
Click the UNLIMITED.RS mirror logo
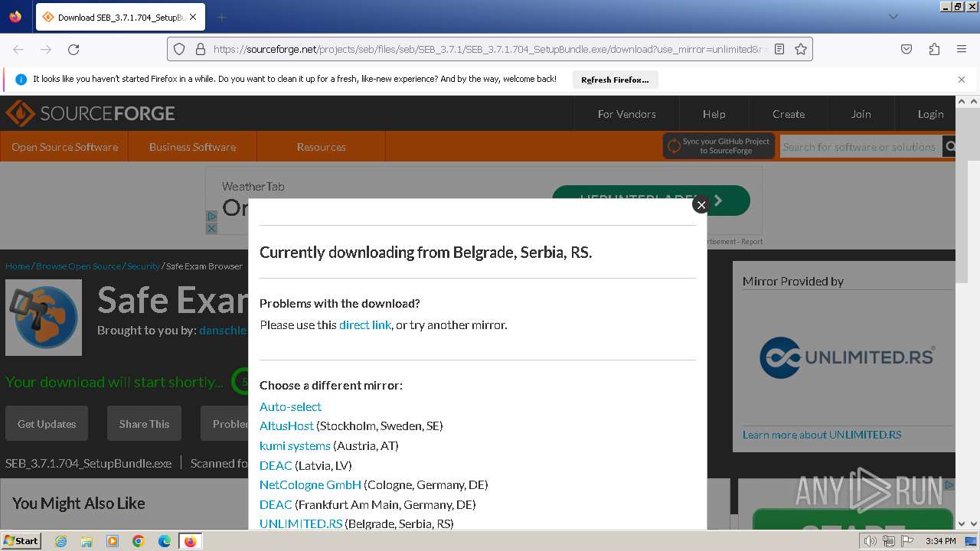point(847,357)
